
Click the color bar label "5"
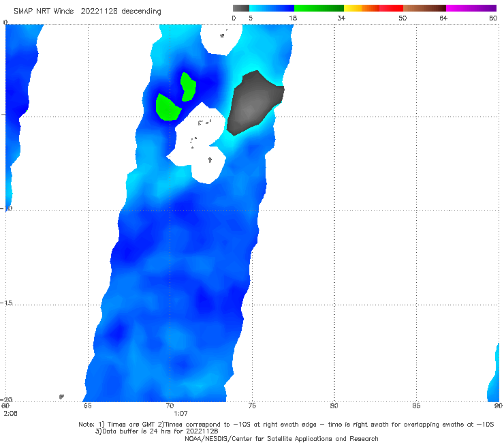click(251, 18)
